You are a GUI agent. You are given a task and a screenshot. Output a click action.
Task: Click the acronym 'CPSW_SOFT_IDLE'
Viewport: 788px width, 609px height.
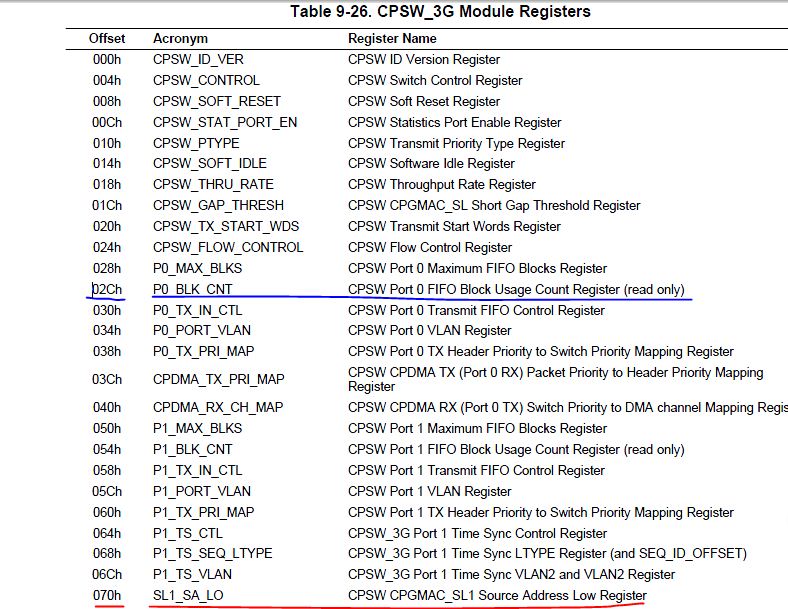click(x=210, y=164)
